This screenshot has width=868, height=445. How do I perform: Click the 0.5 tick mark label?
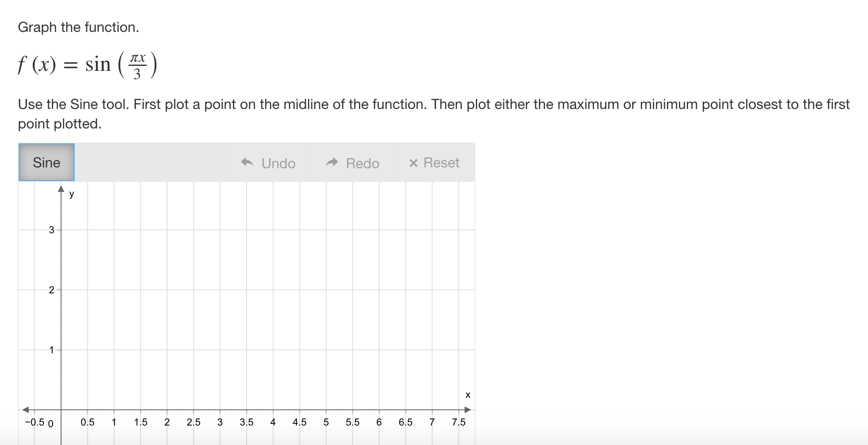point(87,422)
